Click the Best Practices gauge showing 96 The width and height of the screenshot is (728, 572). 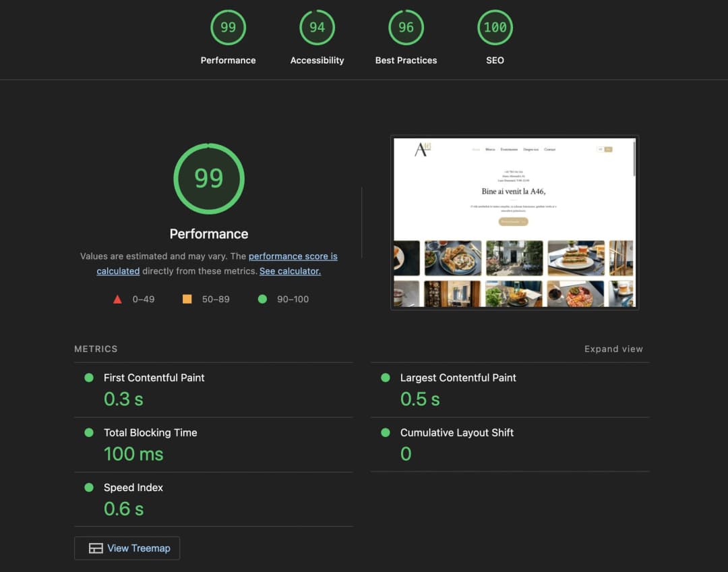point(406,28)
